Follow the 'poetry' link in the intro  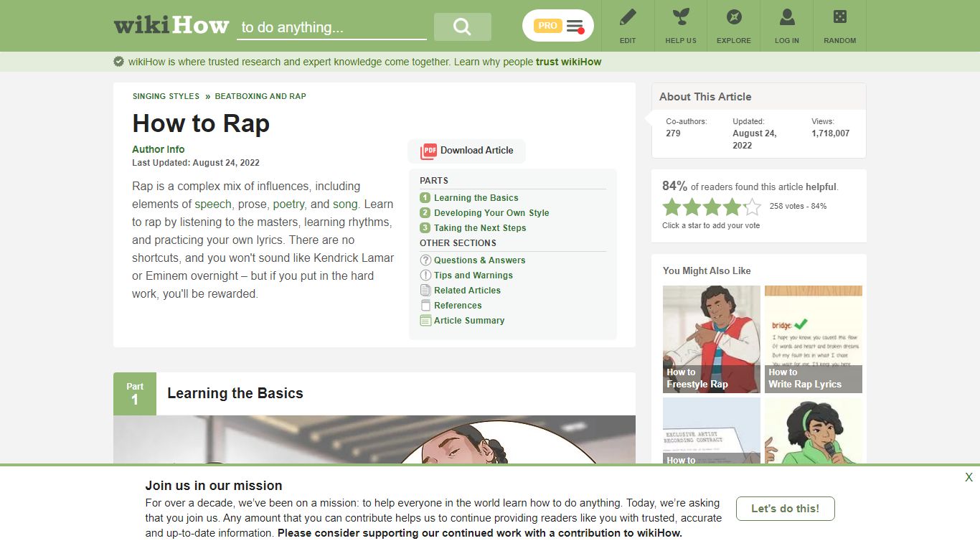point(289,204)
